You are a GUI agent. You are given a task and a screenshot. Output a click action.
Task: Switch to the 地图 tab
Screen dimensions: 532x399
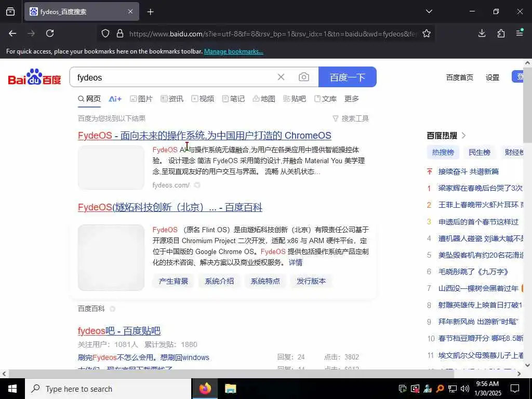263,99
